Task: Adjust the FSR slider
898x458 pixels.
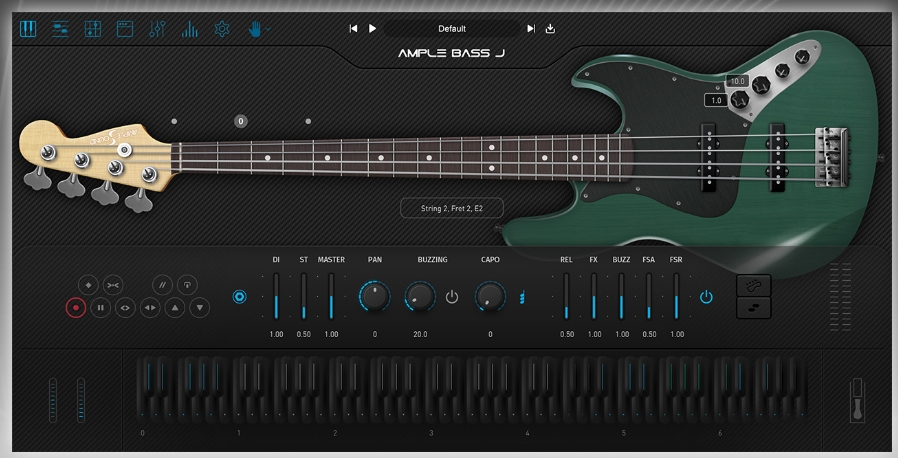Action: click(x=676, y=296)
